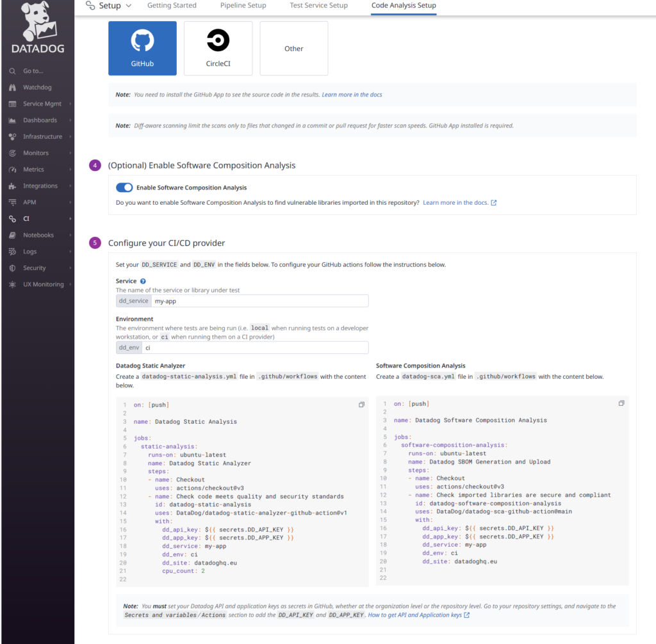Expand the CI submenu arrow
656x644 pixels.
pos(70,219)
